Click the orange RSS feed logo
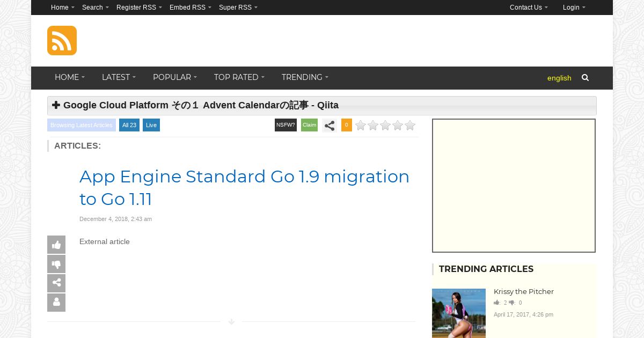The image size is (644, 338). coord(62,40)
